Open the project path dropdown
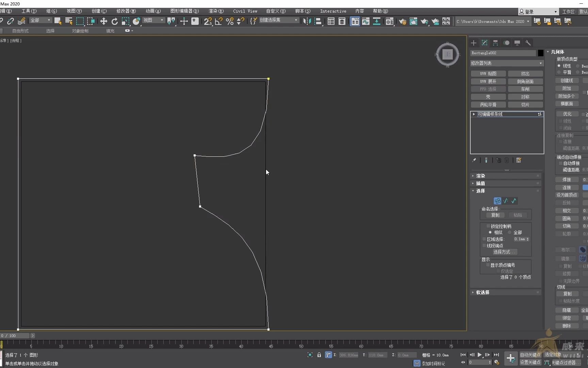The image size is (588, 368). [493, 21]
